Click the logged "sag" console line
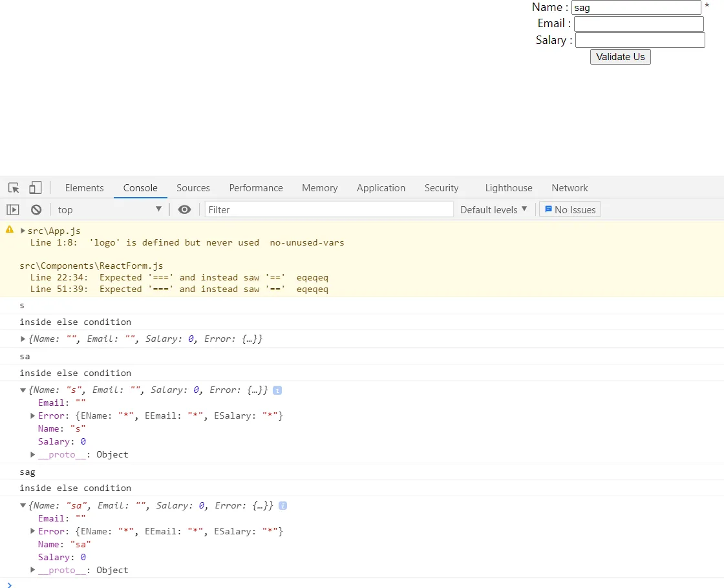This screenshot has height=588, width=724. 27,472
